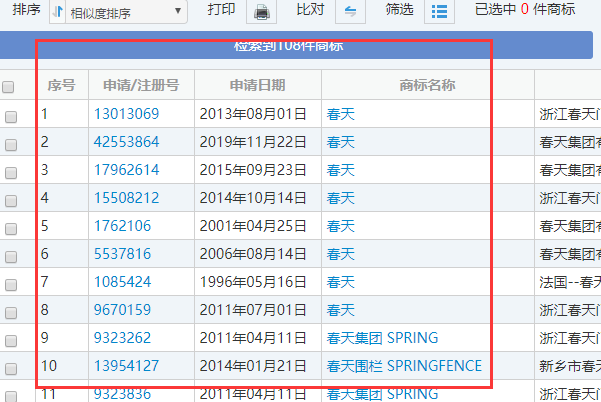Check the box for row 7 (1085424)
Screen dimensions: 601x402
pyautogui.click(x=11, y=284)
